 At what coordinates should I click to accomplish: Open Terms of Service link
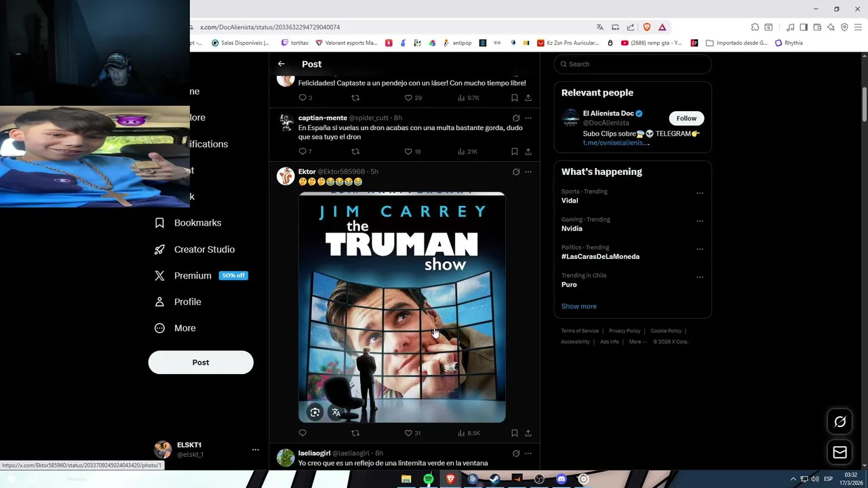point(580,331)
